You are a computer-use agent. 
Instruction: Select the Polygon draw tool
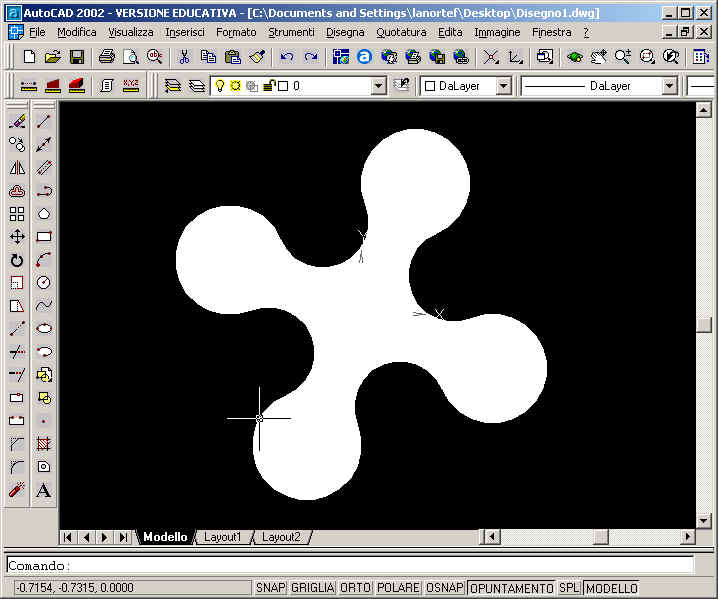click(x=44, y=213)
